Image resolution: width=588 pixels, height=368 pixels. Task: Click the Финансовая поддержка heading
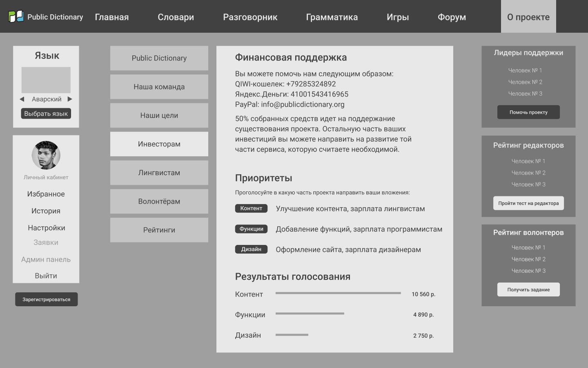pos(291,58)
